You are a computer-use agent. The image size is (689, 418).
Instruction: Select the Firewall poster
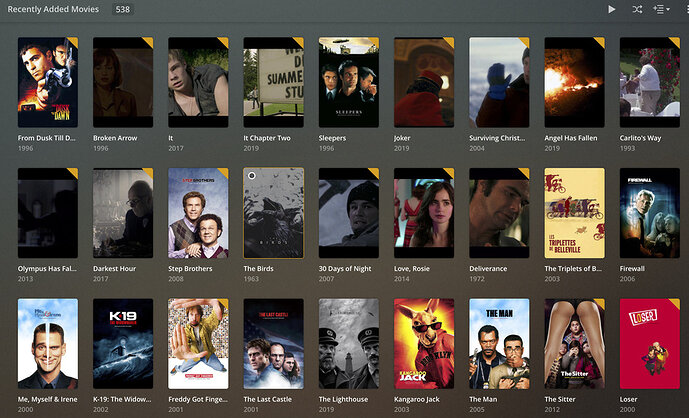tap(649, 213)
